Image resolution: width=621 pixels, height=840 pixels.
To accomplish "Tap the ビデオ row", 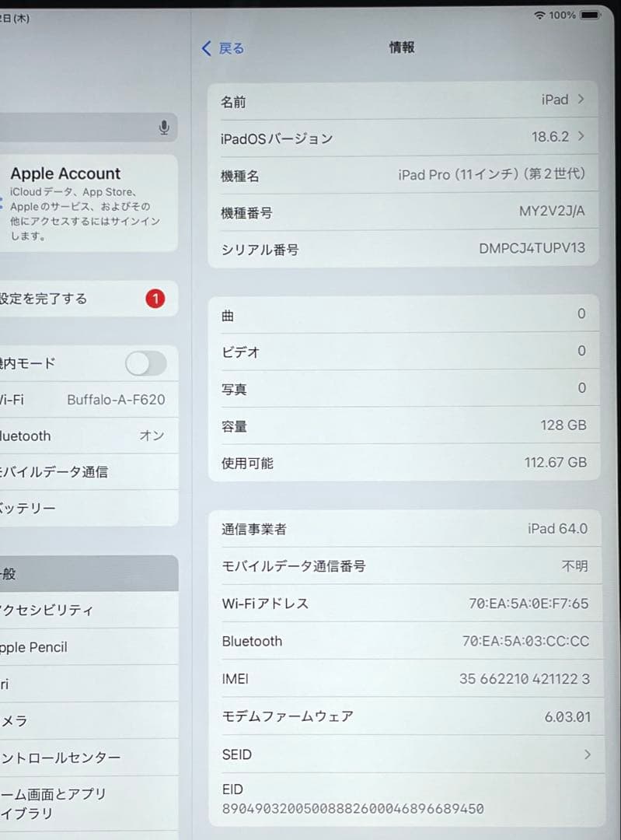I will (404, 352).
